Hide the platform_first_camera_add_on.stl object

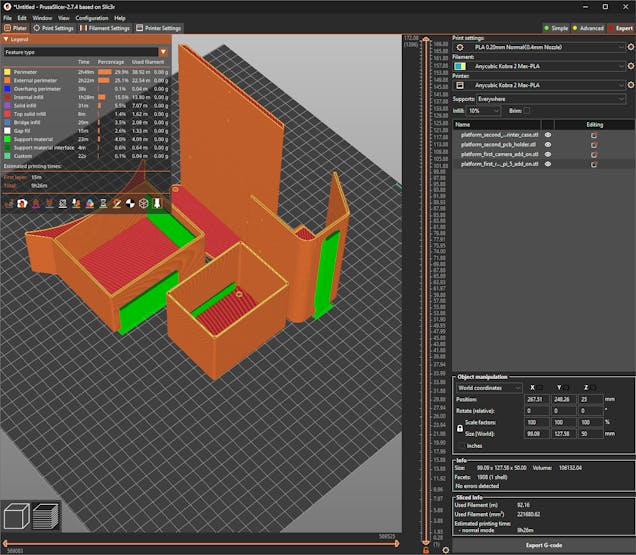[547, 154]
